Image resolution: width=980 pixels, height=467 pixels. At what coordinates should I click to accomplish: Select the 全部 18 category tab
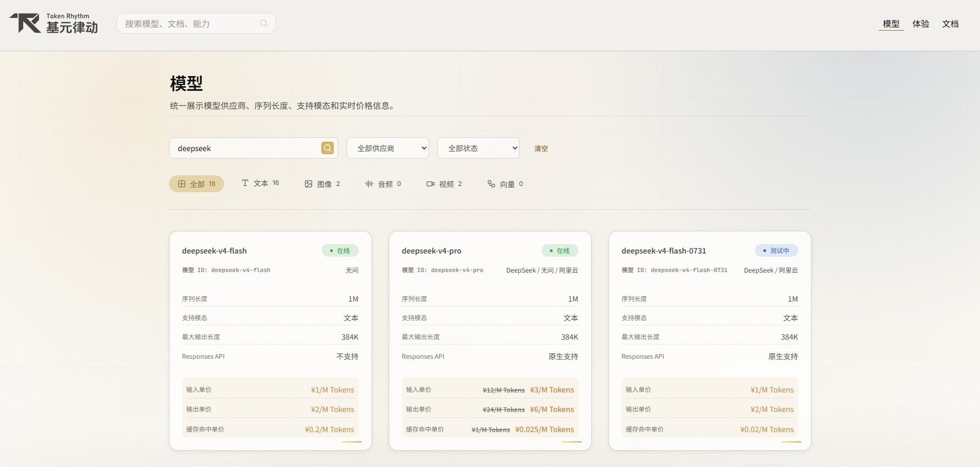click(197, 184)
